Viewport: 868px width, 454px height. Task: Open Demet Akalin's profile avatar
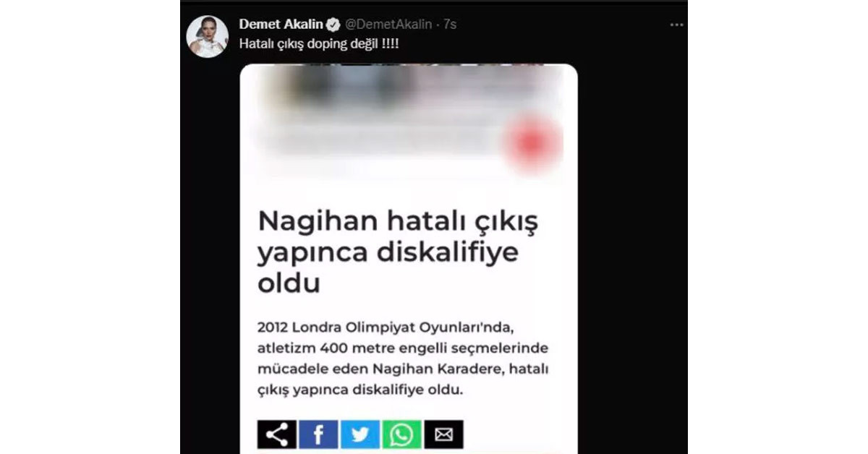point(208,36)
